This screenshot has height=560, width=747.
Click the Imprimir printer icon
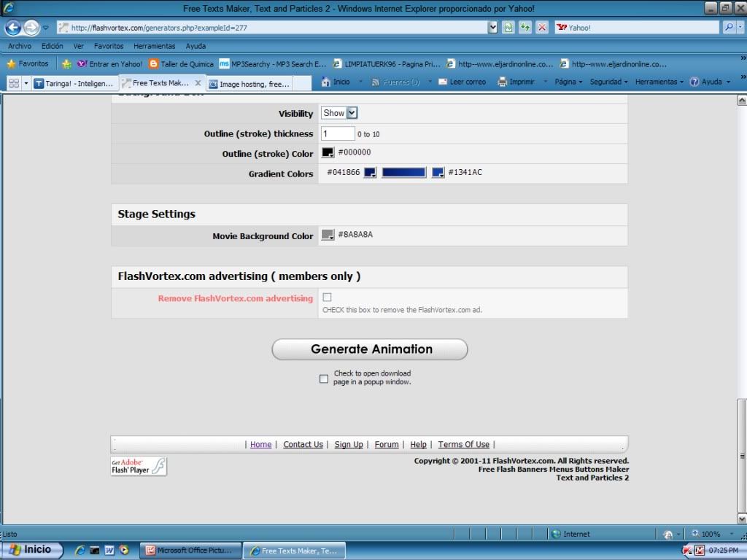(x=502, y=82)
